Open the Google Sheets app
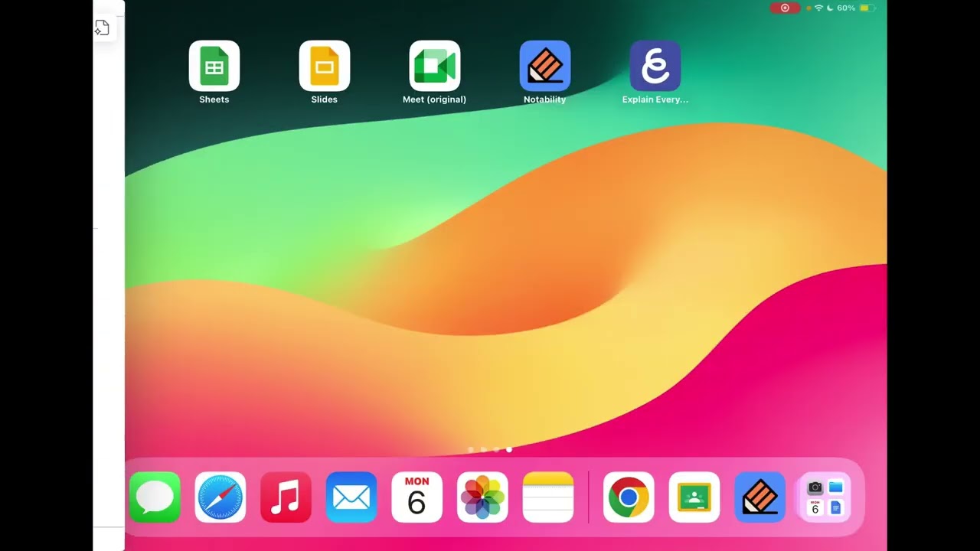980x551 pixels. [x=214, y=66]
